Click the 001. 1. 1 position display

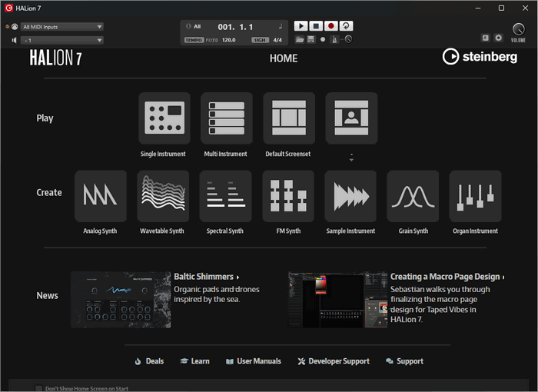click(x=235, y=27)
